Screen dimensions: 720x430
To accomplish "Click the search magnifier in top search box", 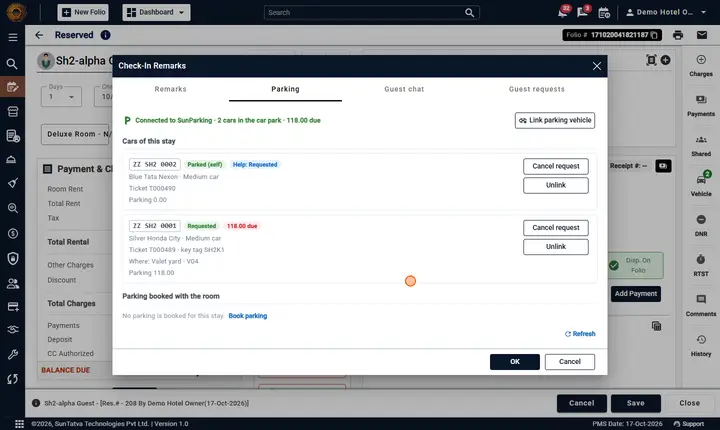I will point(469,12).
